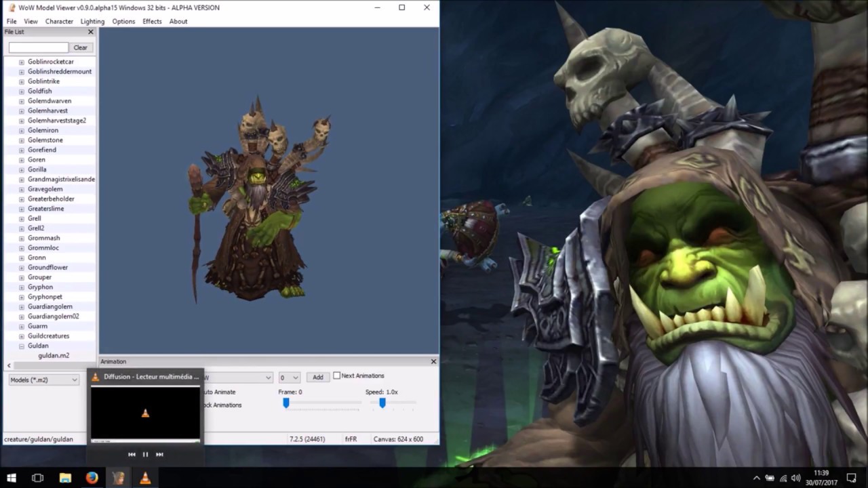Expand the Gorefiend tree node
This screenshot has height=488, width=868.
22,150
